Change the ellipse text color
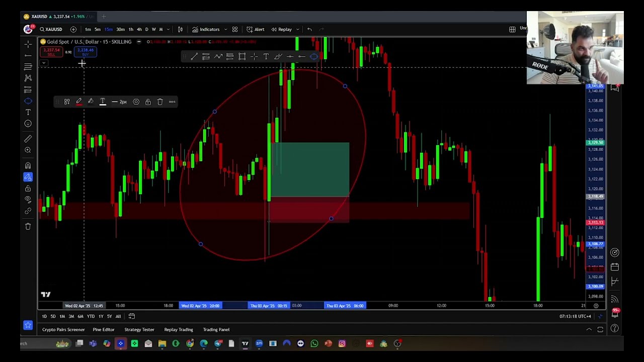 point(103,102)
